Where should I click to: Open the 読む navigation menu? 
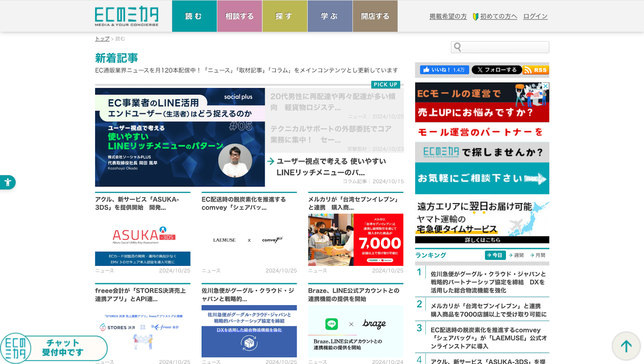click(194, 16)
